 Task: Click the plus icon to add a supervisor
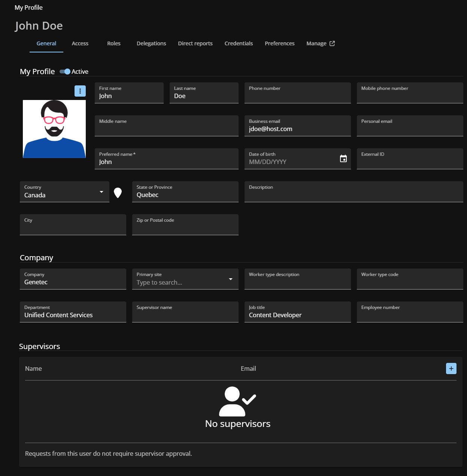click(451, 368)
